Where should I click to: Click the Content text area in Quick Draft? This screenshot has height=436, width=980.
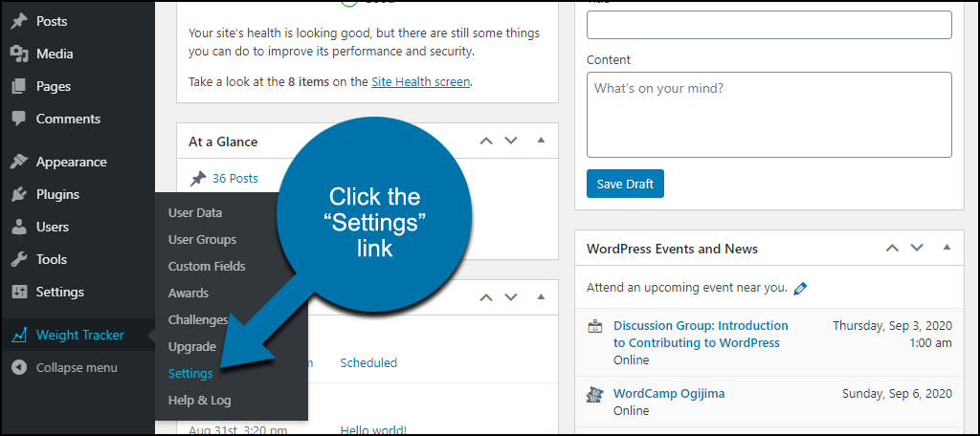[769, 115]
